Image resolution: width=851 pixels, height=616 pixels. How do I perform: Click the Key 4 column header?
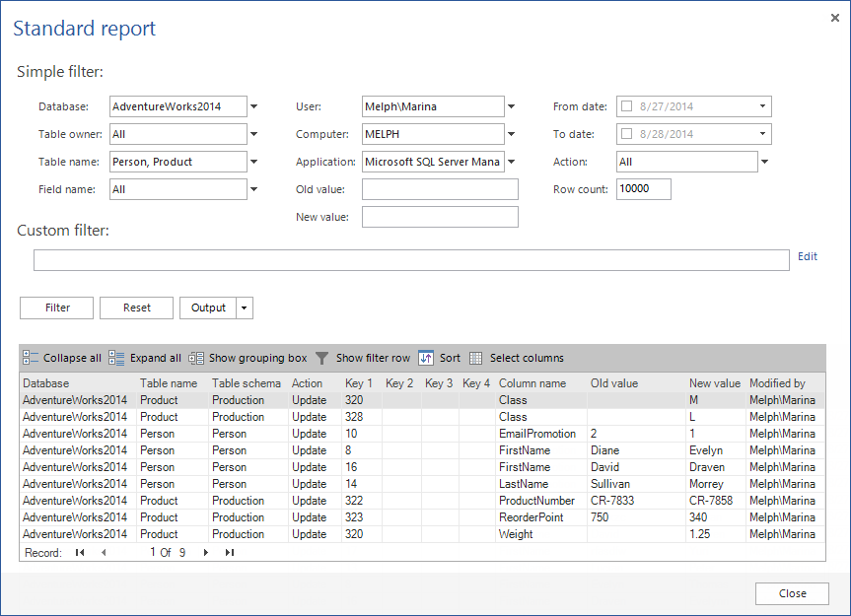pos(477,383)
